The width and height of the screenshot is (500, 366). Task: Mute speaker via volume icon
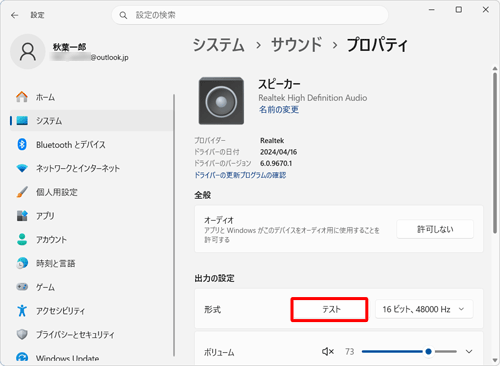coord(328,351)
